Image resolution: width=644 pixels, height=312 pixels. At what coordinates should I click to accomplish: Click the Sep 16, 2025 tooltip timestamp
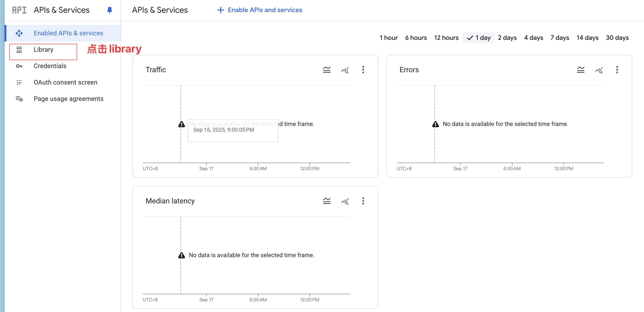click(223, 130)
